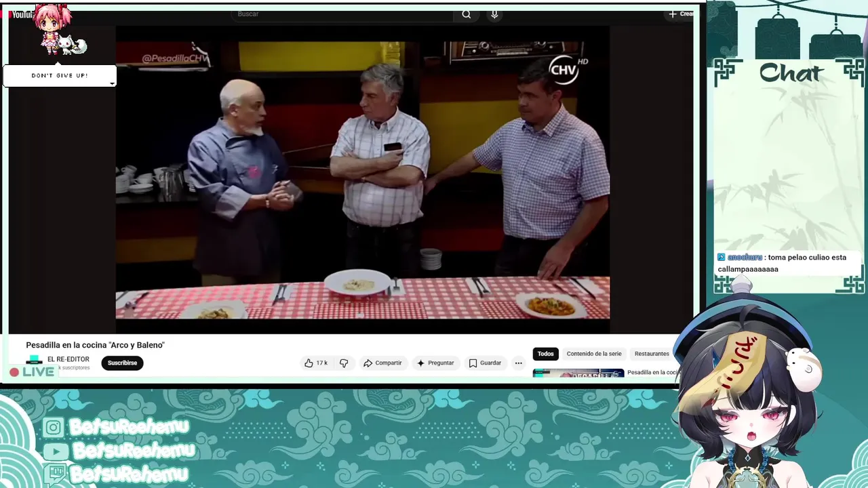Click the video player area

point(363,180)
